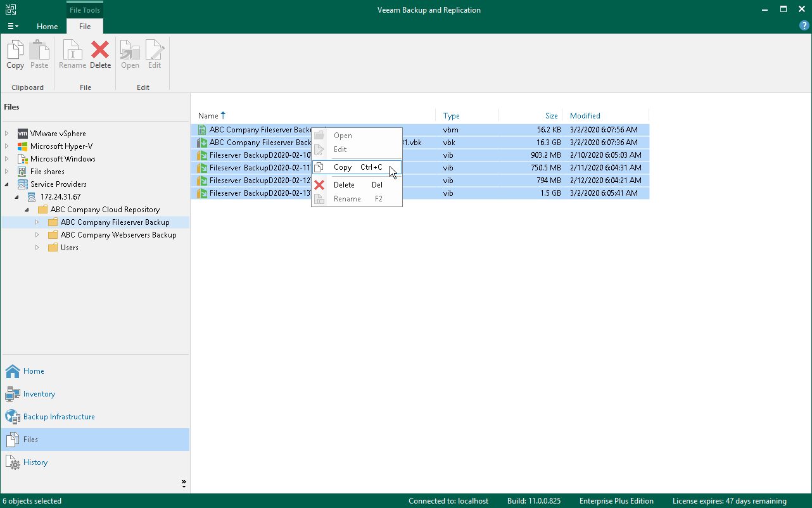
Task: Switch to the Home ribbon tab
Action: 48,27
